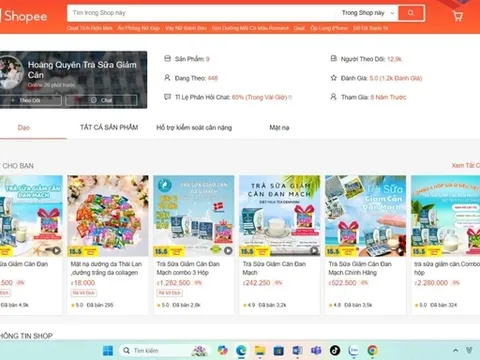Switch to the 'TẤT CẢ SẢN PHẨM' tab
Image resolution: width=480 pixels, height=360 pixels.
(x=109, y=127)
